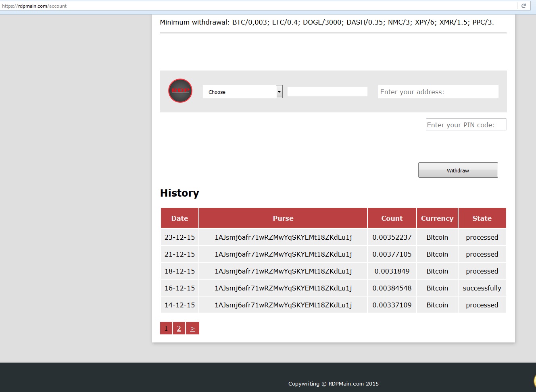This screenshot has height=392, width=536.
Task: Click the Count column header
Action: click(392, 218)
